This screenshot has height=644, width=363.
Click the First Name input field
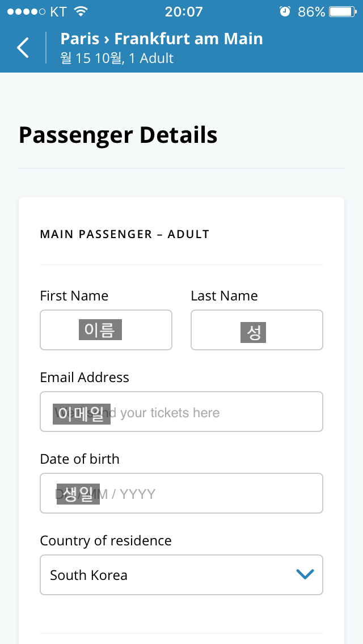point(106,330)
